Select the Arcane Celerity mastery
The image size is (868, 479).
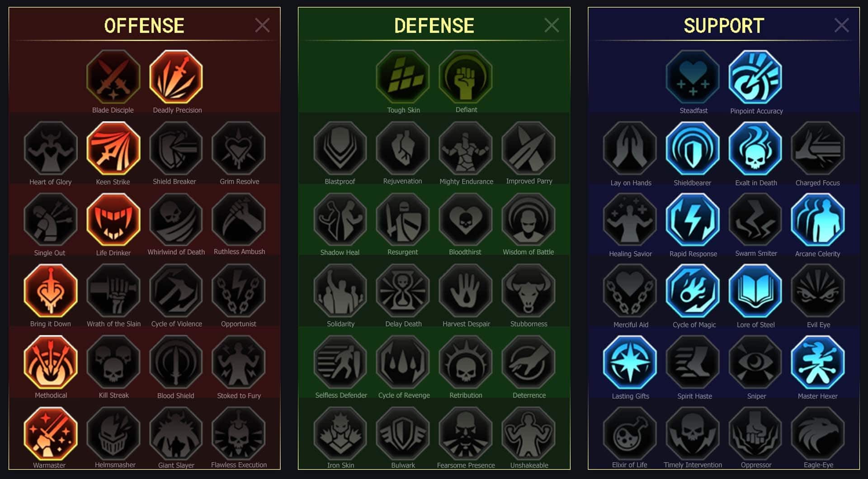click(x=818, y=220)
